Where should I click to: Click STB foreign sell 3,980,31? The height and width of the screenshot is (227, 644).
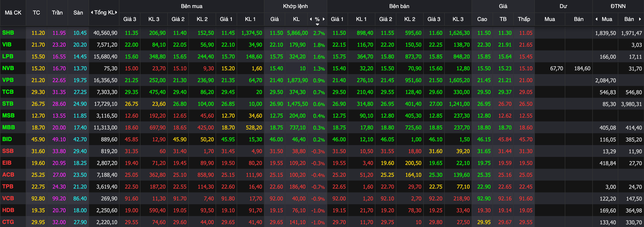tap(631, 104)
